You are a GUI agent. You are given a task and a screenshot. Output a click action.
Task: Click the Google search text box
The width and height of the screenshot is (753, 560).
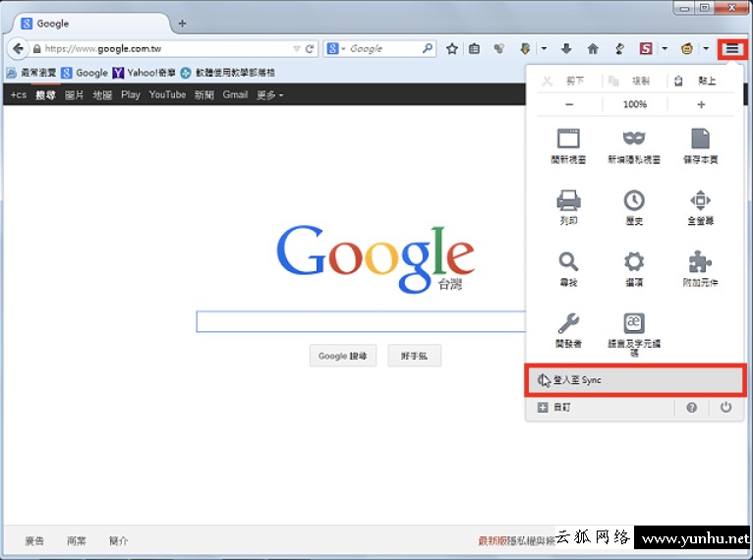tap(361, 321)
